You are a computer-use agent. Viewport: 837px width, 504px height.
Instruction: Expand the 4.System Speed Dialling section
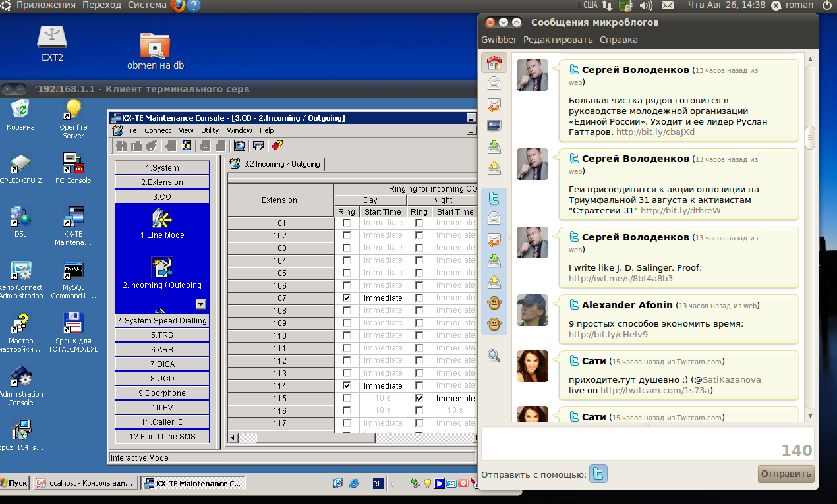(161, 321)
